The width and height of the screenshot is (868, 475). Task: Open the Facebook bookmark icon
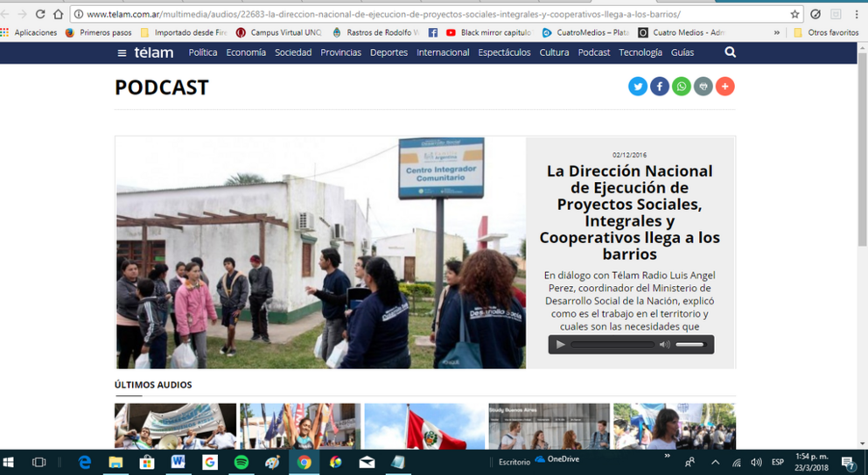tap(433, 32)
